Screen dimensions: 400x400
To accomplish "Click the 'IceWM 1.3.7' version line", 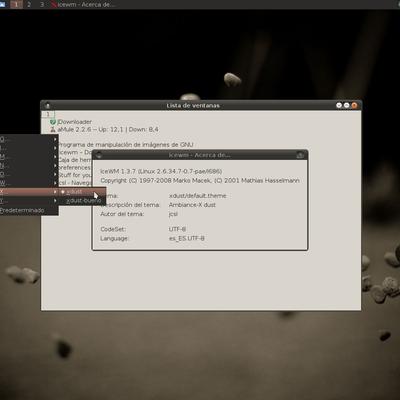I will [x=161, y=171].
